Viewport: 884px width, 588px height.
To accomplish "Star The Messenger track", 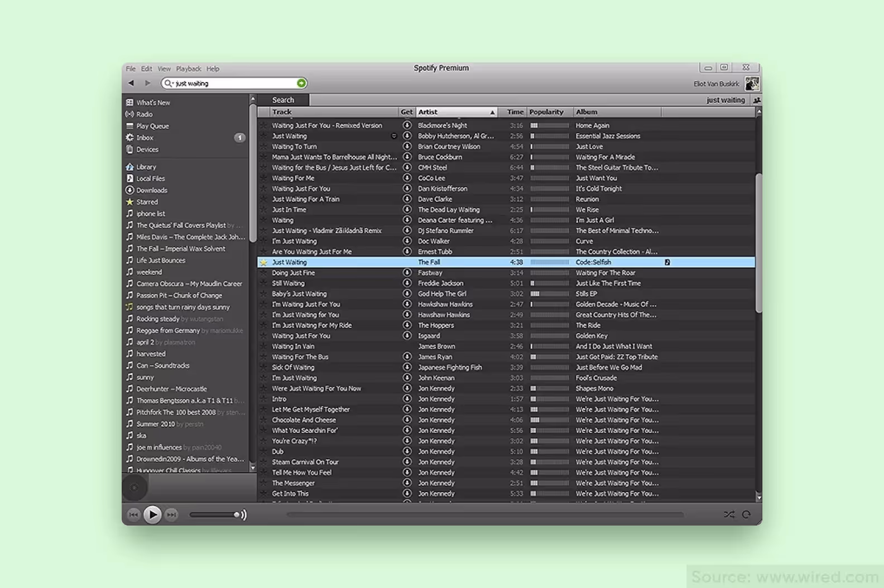I will (264, 483).
